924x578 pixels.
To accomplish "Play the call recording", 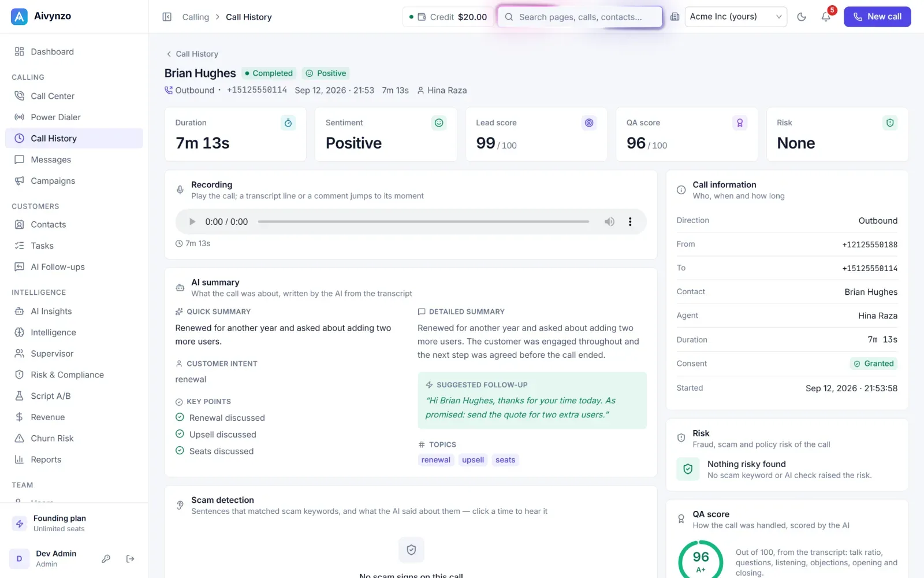I will point(192,221).
